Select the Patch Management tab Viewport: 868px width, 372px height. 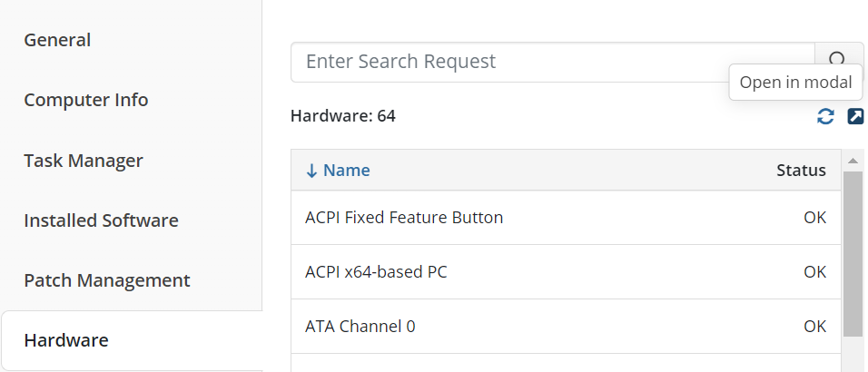[x=106, y=280]
